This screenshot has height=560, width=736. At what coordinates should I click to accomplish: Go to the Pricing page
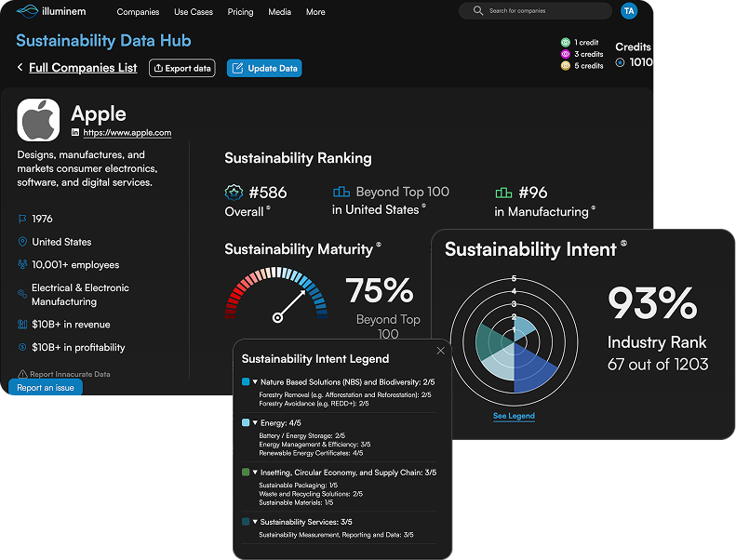240,12
